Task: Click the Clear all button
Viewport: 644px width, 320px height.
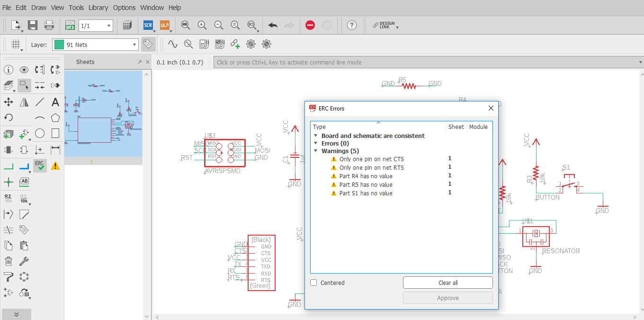Action: pos(448,283)
